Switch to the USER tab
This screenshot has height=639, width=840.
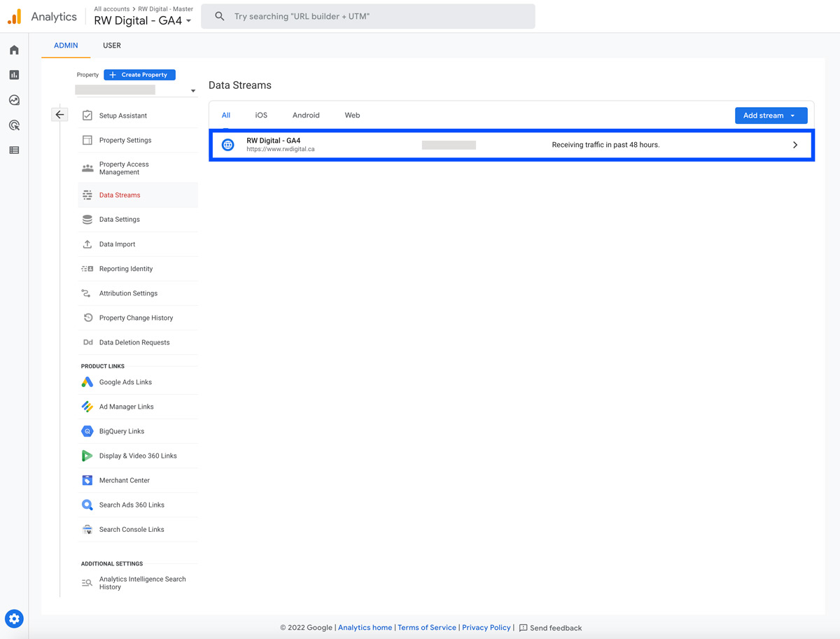[112, 45]
